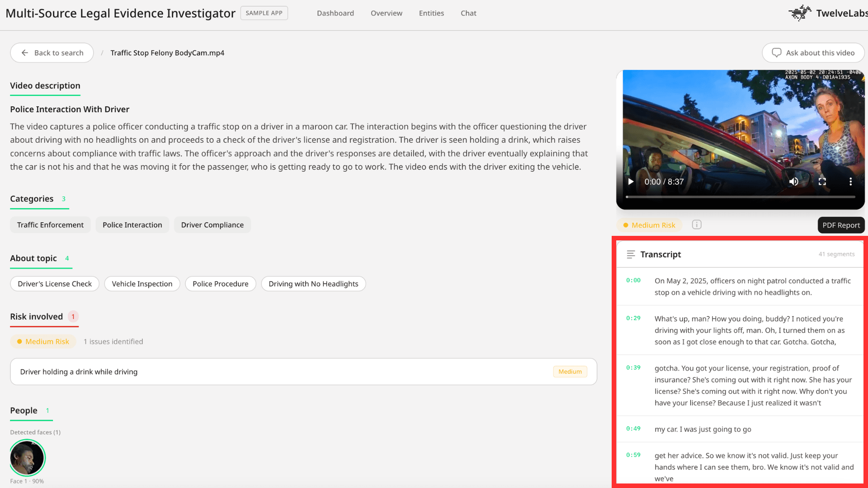The height and width of the screenshot is (488, 868).
Task: Play the bodycam video
Action: (631, 182)
